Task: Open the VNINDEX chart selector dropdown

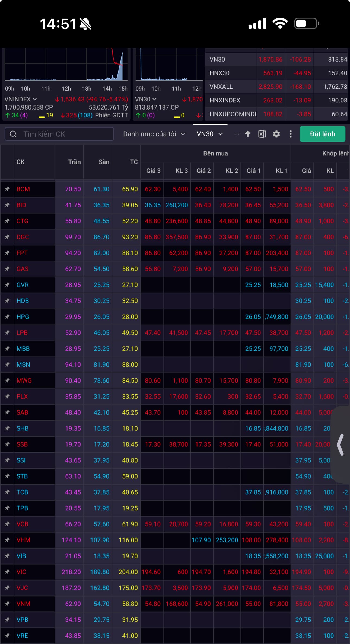Action: pyautogui.click(x=21, y=99)
